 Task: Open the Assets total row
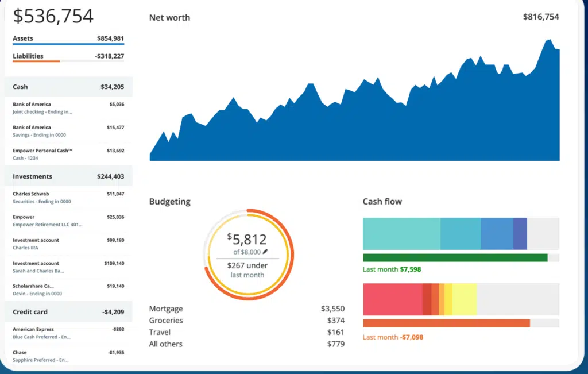click(68, 39)
